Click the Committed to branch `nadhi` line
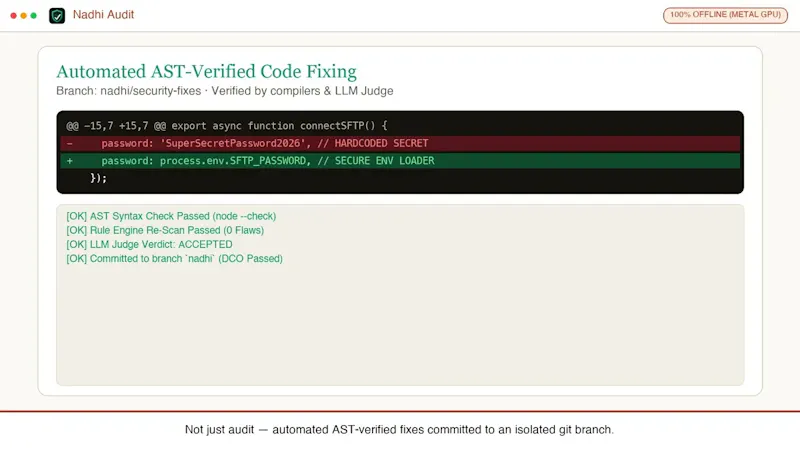 coord(174,259)
